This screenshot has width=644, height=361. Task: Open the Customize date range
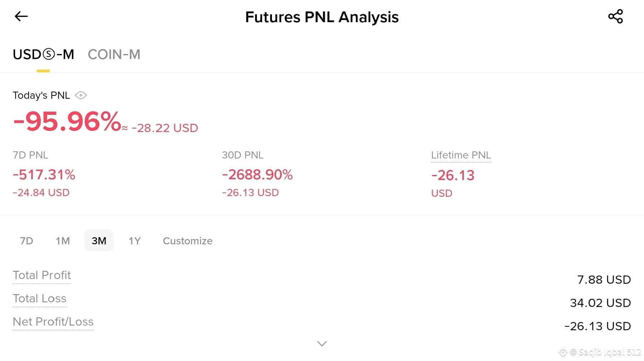(x=187, y=241)
